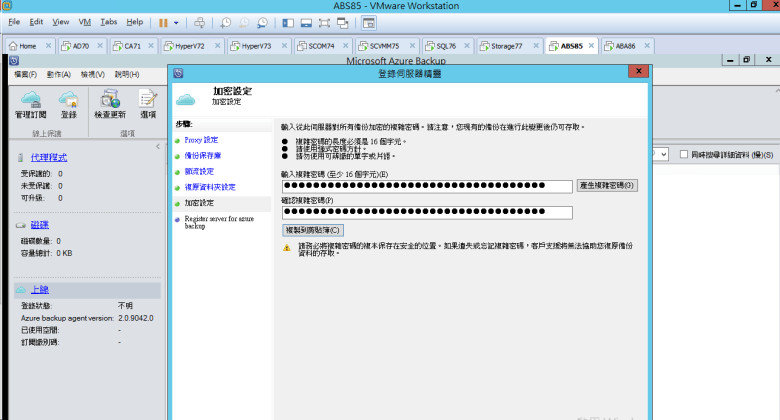The height and width of the screenshot is (420, 780).
Task: Open the pause button dropdown arrow
Action: point(177,21)
